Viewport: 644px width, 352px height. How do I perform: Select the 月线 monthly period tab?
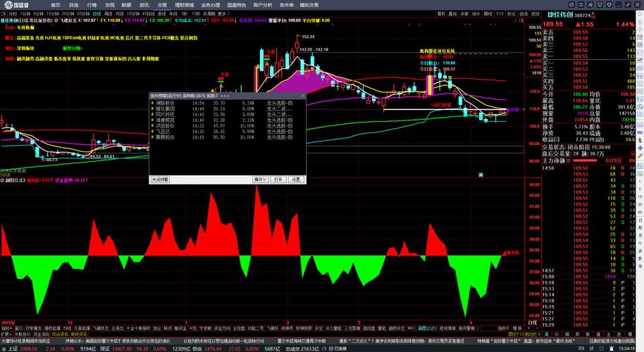coord(120,13)
